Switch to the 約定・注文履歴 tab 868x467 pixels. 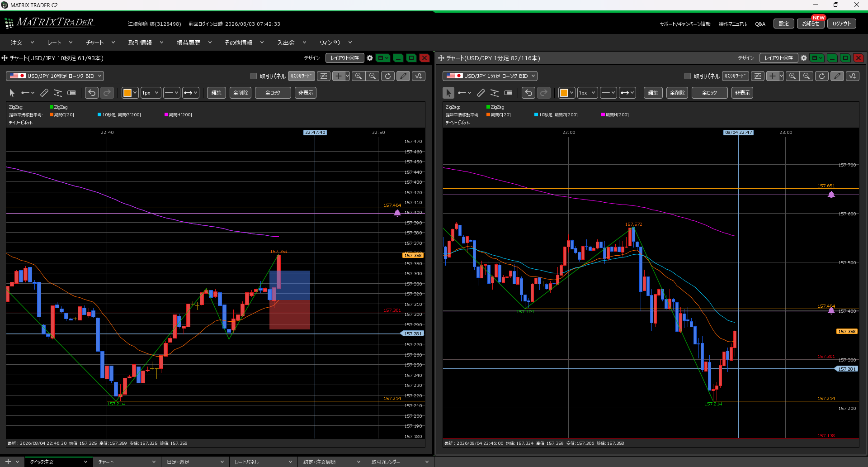(331, 462)
